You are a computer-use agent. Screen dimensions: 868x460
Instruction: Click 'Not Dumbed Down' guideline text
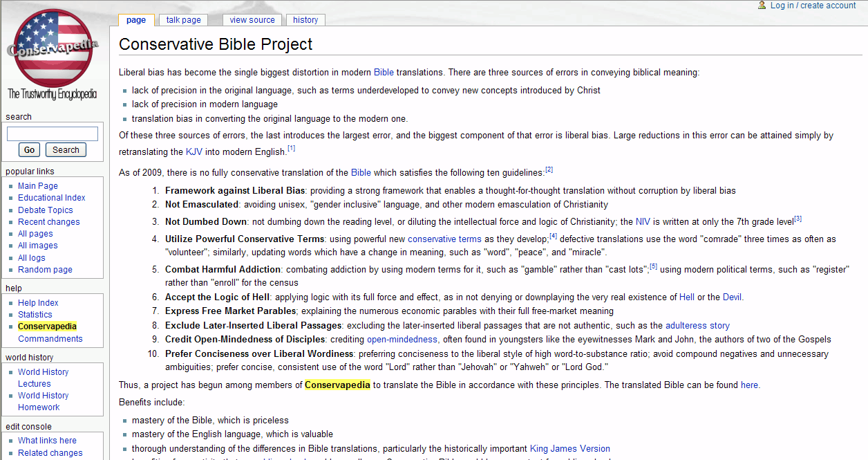(206, 222)
